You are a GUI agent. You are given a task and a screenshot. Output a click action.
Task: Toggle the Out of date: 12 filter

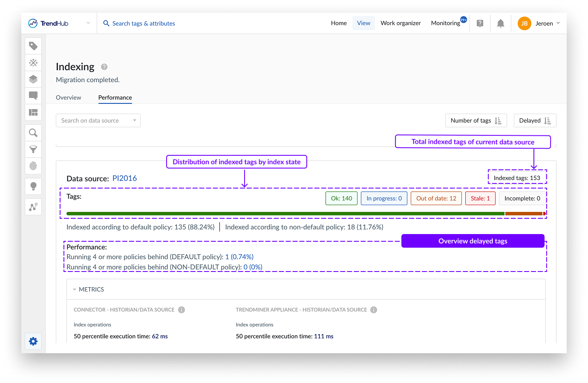point(436,198)
